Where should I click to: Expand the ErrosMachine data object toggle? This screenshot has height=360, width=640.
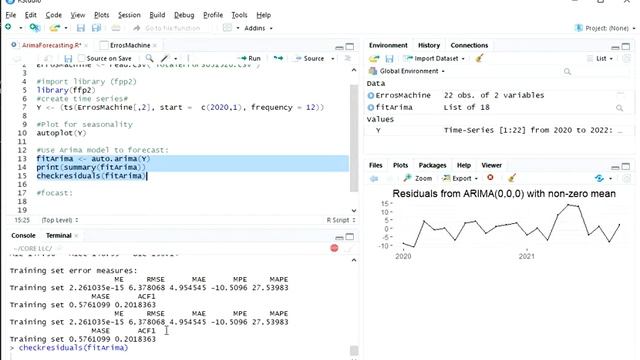click(371, 96)
